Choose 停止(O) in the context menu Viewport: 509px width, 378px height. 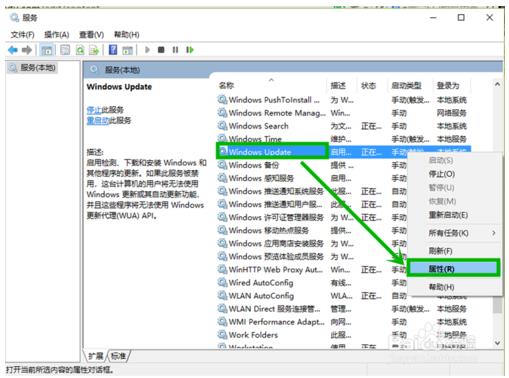click(442, 174)
